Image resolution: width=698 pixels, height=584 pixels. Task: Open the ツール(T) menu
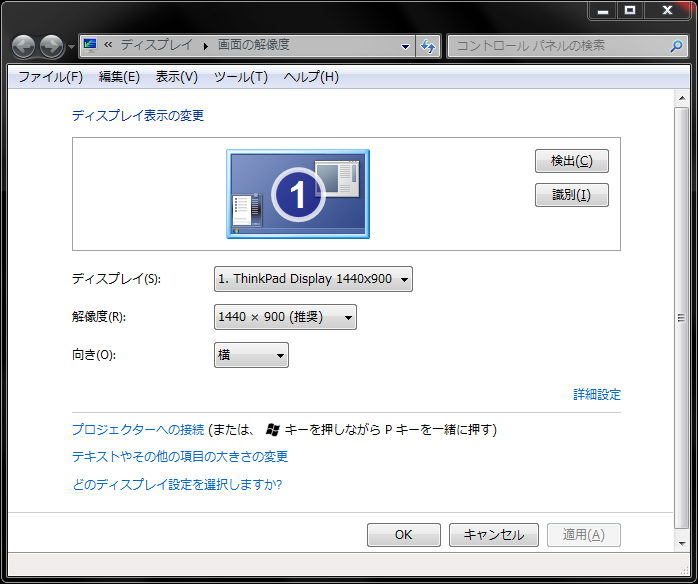241,77
